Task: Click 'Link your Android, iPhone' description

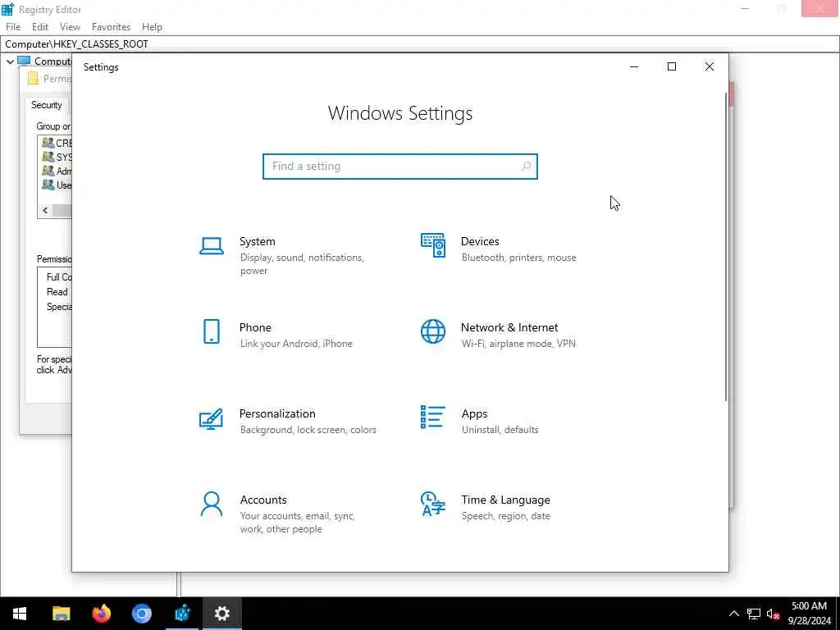Action: tap(296, 344)
